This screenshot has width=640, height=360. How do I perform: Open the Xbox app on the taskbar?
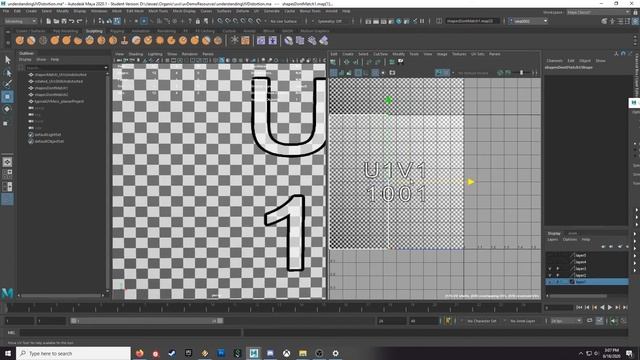coord(287,353)
